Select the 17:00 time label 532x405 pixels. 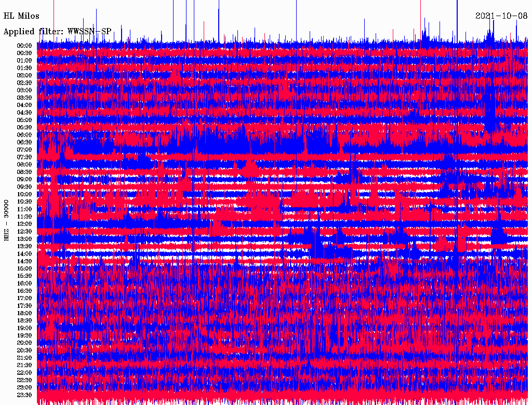click(24, 298)
